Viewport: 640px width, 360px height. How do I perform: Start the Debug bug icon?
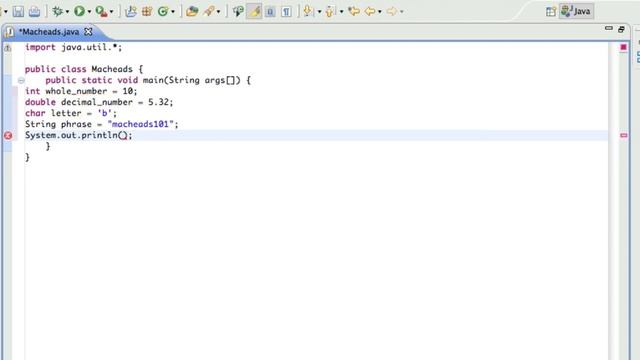coord(58,11)
